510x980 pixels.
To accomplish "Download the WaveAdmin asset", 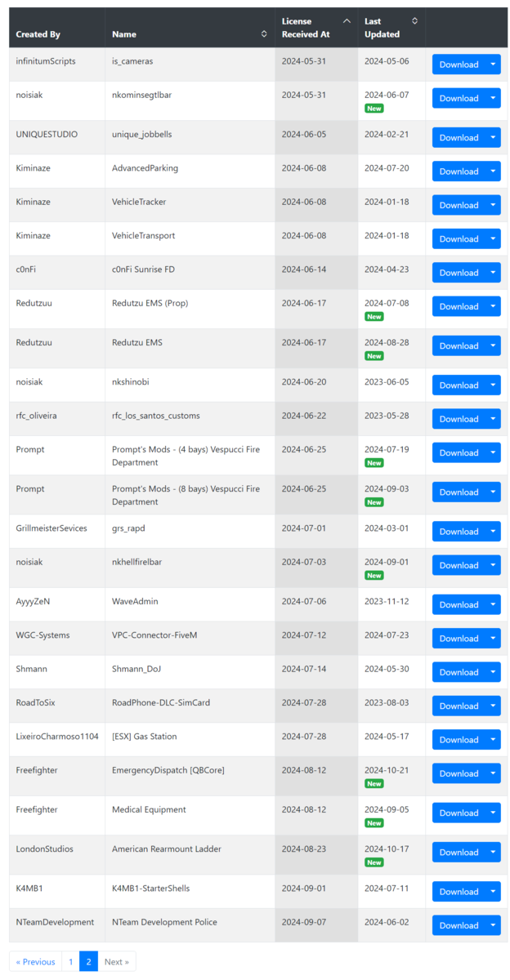I will coord(459,604).
